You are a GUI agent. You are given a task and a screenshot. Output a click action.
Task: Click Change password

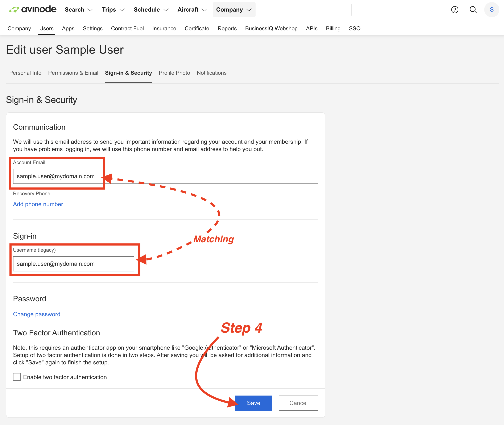click(x=37, y=314)
